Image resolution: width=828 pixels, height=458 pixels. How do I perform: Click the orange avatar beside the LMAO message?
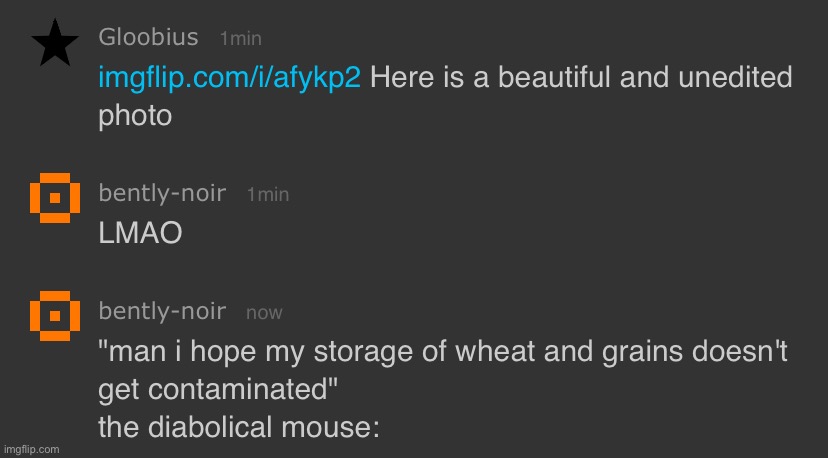pos(56,199)
